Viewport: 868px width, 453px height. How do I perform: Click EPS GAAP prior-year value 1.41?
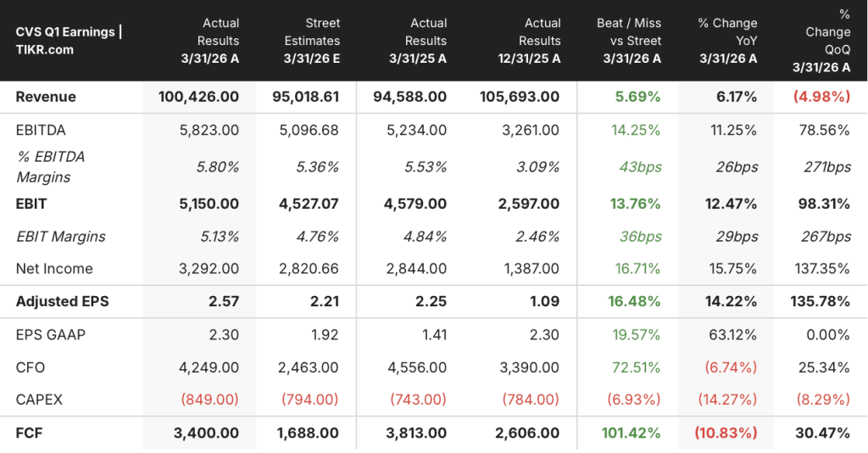pos(435,334)
